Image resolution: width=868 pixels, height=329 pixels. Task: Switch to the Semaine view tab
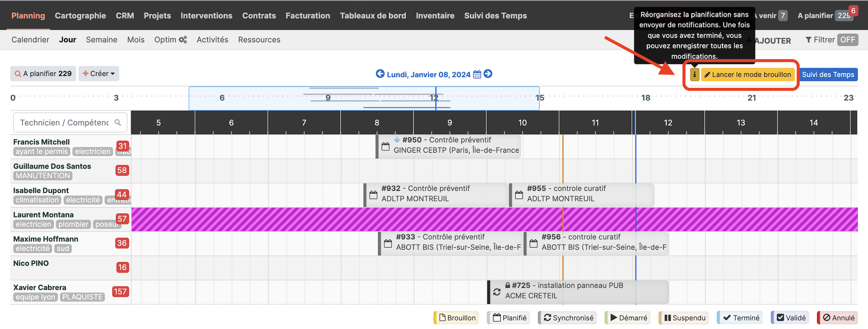tap(101, 40)
